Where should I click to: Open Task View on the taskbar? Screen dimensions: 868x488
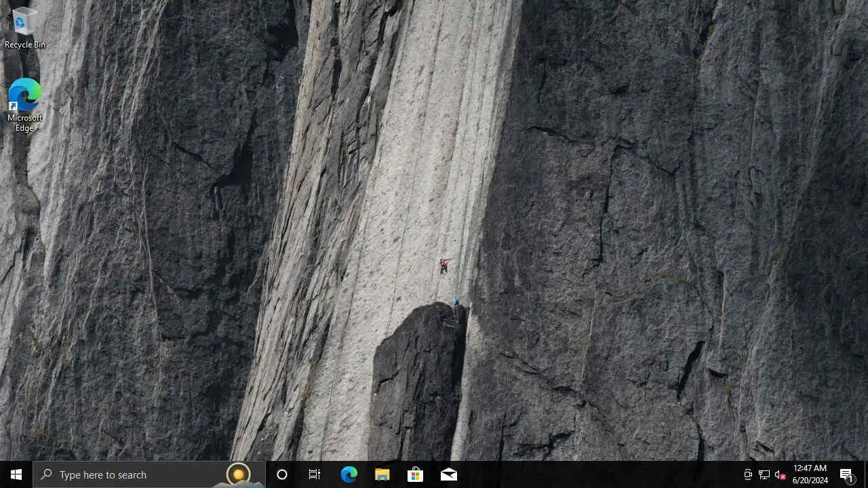(315, 474)
